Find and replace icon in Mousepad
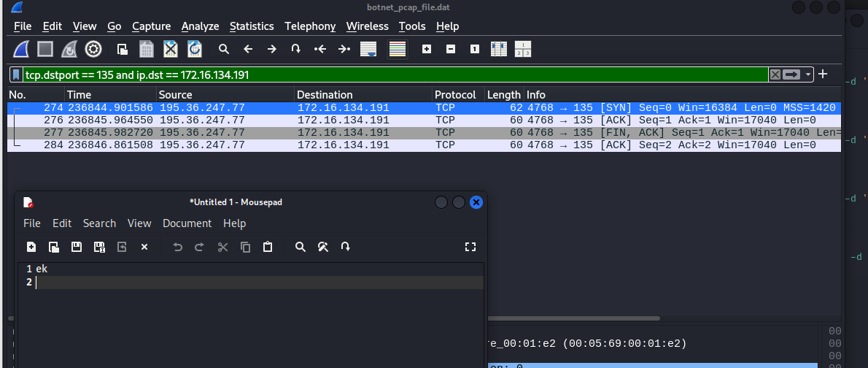Screen dimensions: 868x368 click(x=323, y=247)
